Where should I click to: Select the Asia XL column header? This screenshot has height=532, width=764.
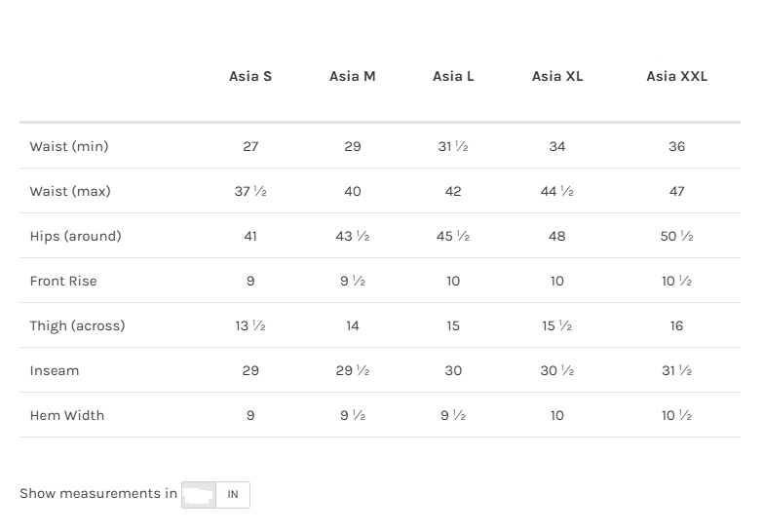[x=557, y=76]
